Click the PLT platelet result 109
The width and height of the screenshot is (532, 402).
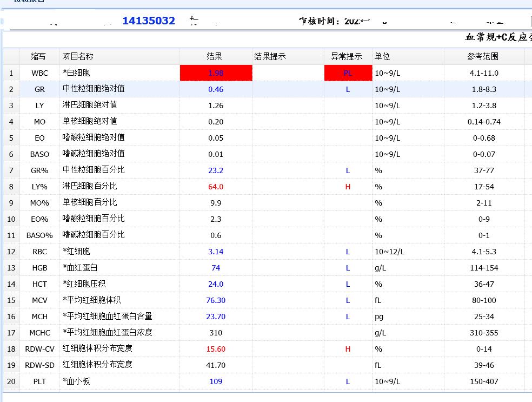point(215,381)
